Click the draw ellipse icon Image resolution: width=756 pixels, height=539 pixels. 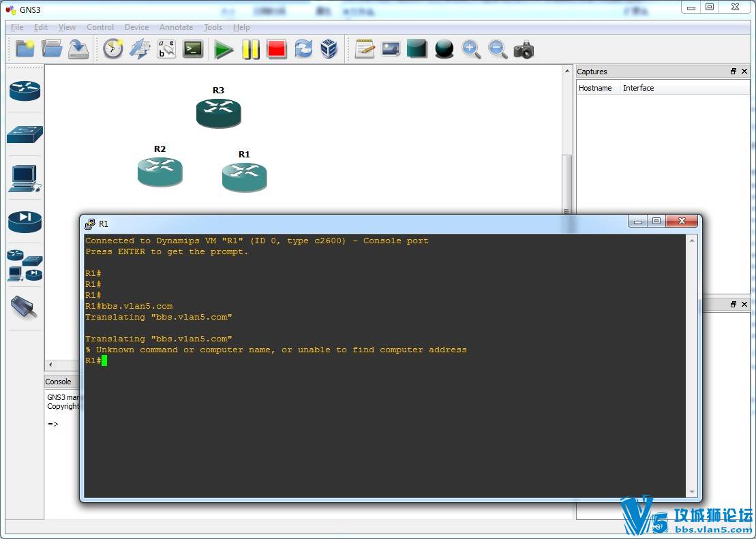(x=444, y=48)
